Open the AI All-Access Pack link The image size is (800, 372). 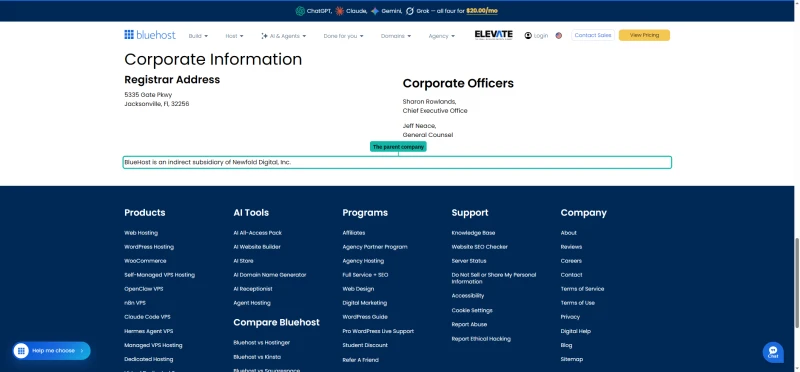pyautogui.click(x=258, y=233)
